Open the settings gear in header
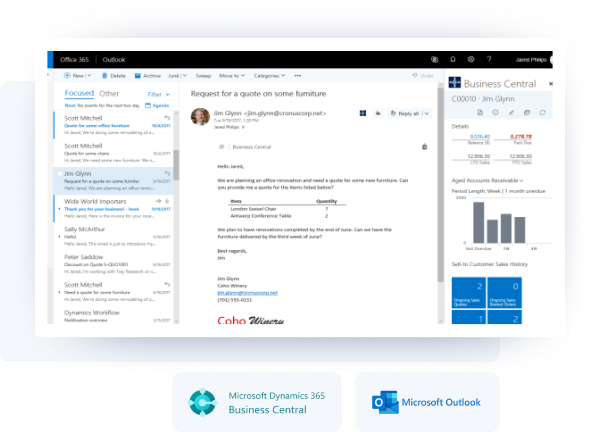 471,59
